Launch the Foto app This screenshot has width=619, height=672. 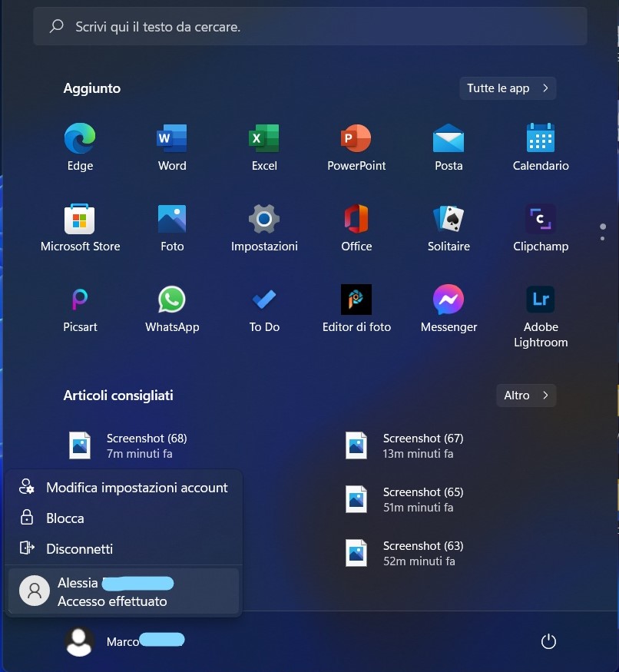click(x=172, y=227)
